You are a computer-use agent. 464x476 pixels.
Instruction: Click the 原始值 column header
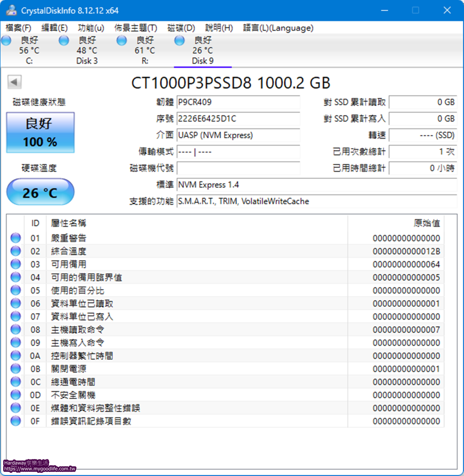coord(396,223)
